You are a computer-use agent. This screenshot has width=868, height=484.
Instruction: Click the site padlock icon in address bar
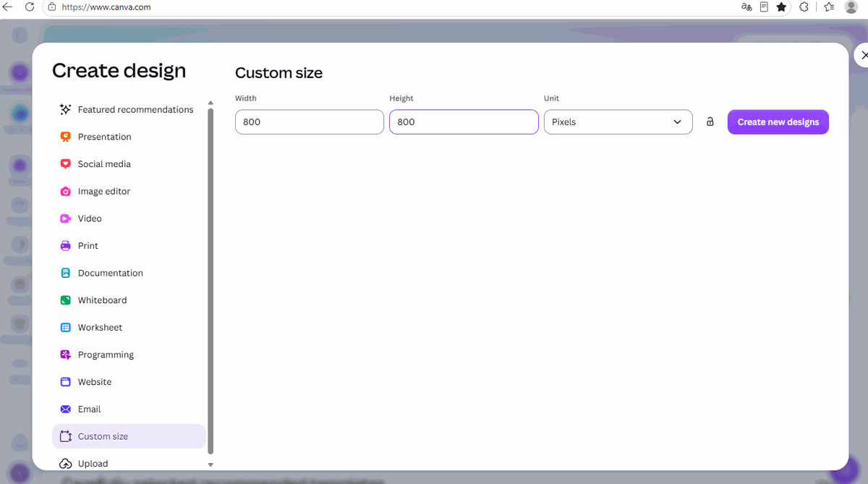coord(51,7)
